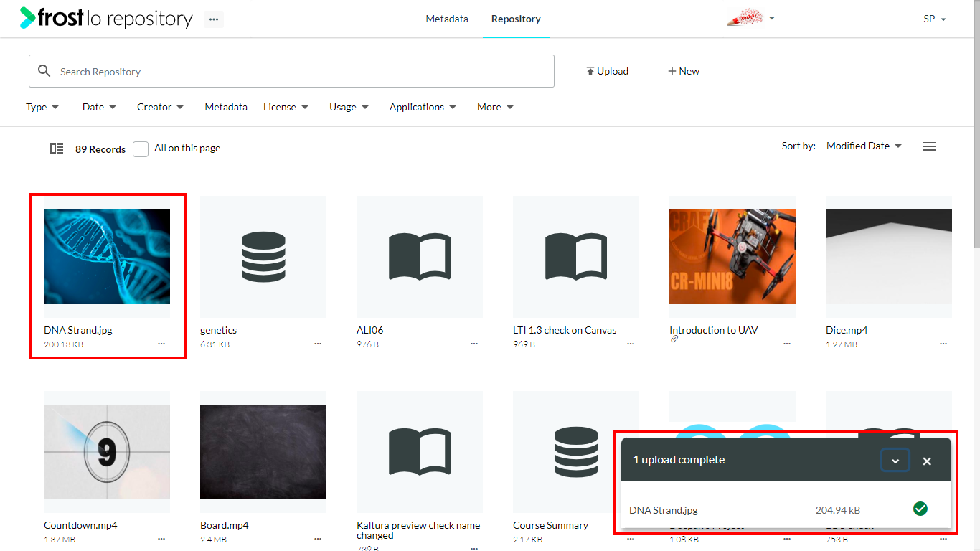This screenshot has height=551, width=980.
Task: Click the ALI06 record title
Action: (x=370, y=330)
